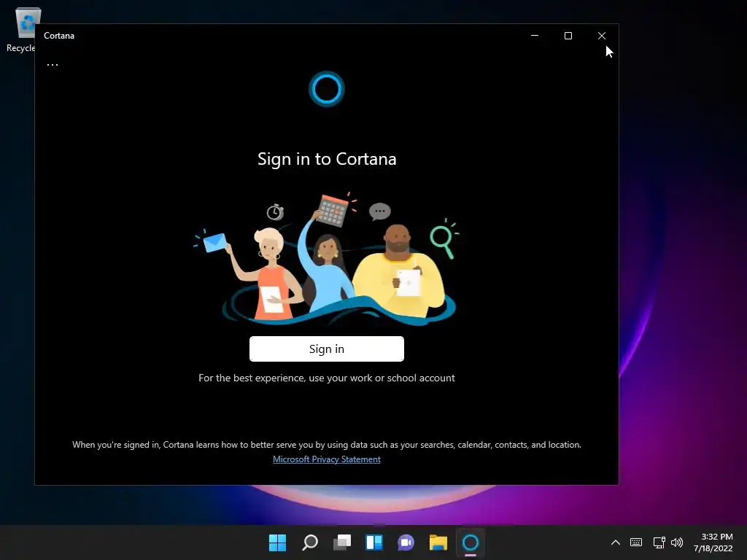Open File Explorer from taskbar
Viewport: 747px width, 560px height.
point(438,542)
